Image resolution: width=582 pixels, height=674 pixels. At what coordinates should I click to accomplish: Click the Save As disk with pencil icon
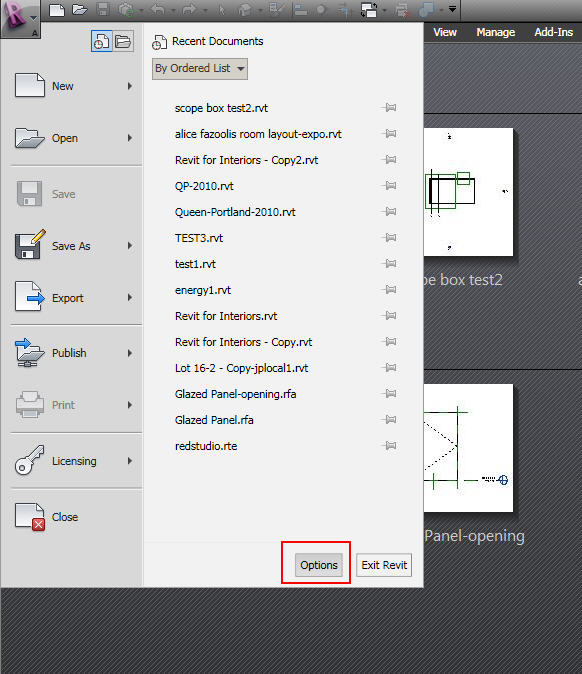tap(30, 244)
